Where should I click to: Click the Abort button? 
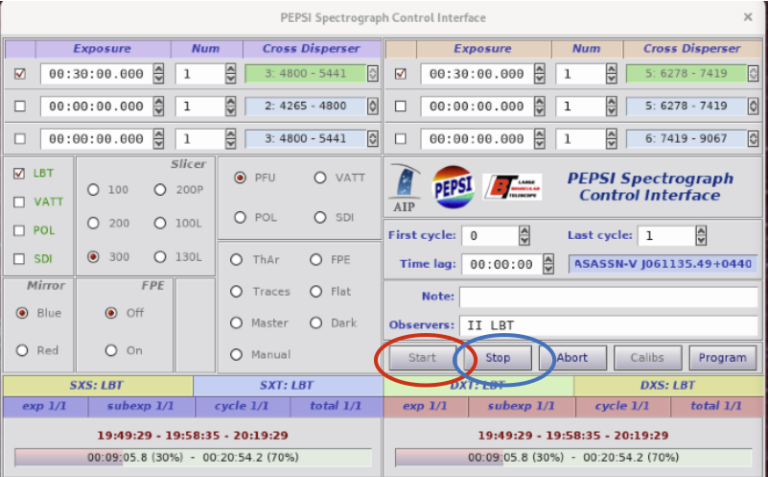[572, 357]
